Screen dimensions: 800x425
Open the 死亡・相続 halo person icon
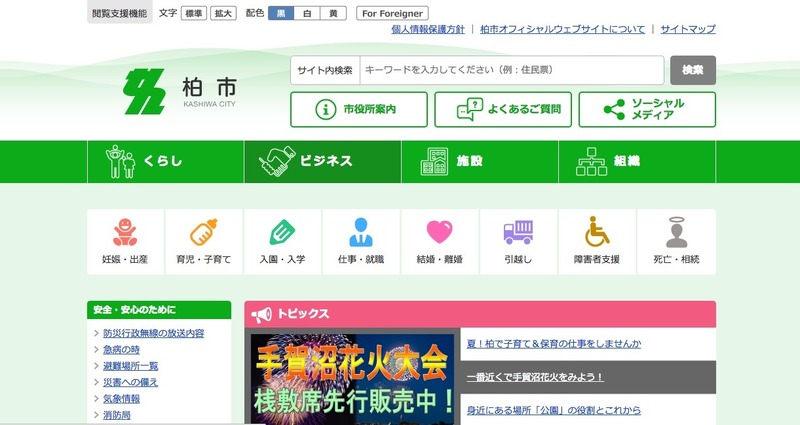pos(676,233)
